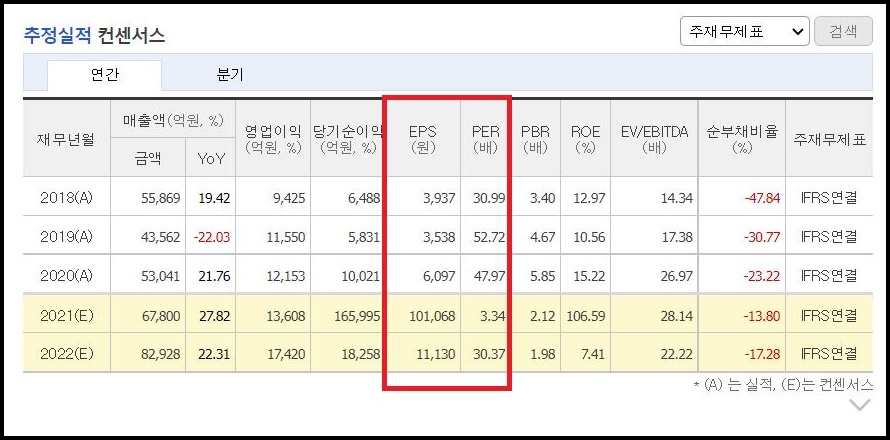
Task: Click PER value 3.34
Action: [492, 315]
